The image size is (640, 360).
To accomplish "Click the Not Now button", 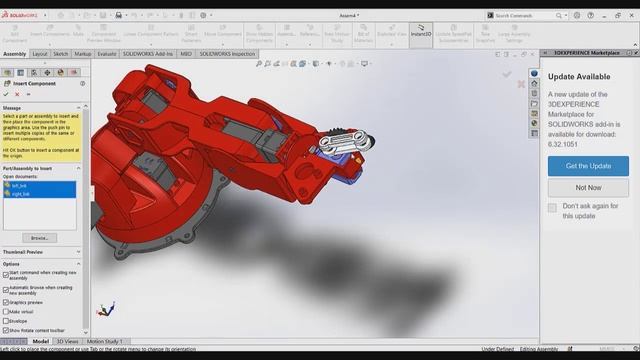I will click(588, 188).
